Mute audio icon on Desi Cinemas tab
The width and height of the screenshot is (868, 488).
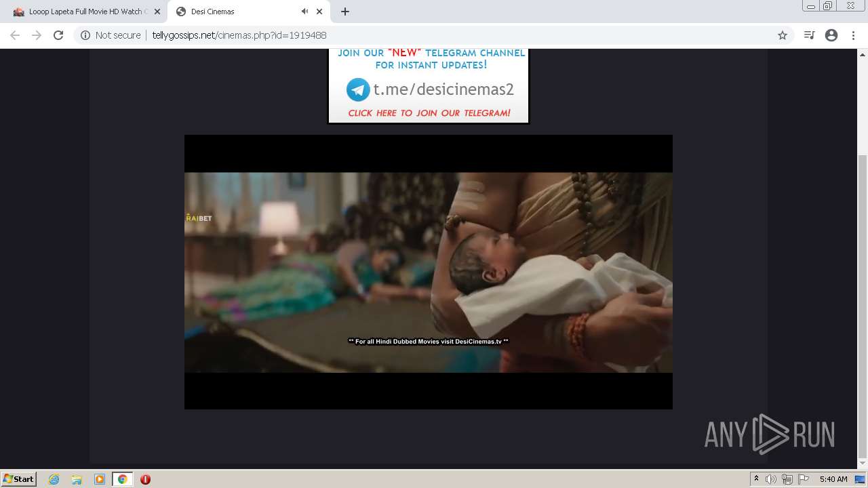[304, 12]
